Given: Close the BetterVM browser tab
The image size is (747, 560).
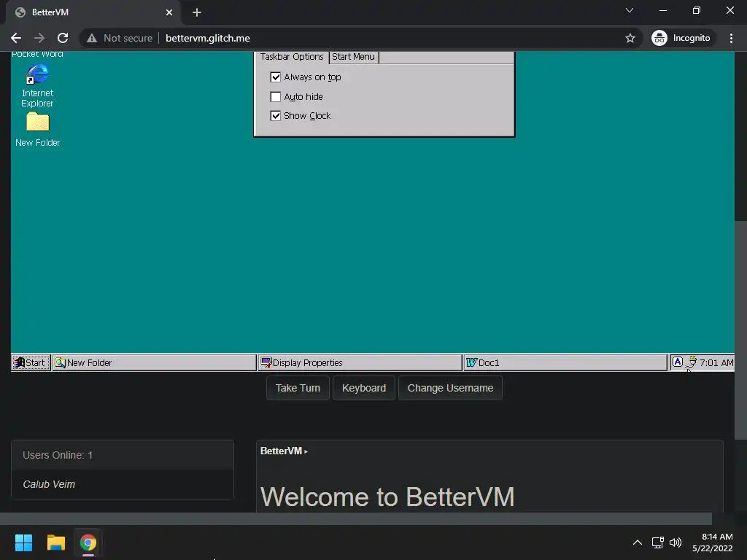Looking at the screenshot, I should [x=169, y=12].
